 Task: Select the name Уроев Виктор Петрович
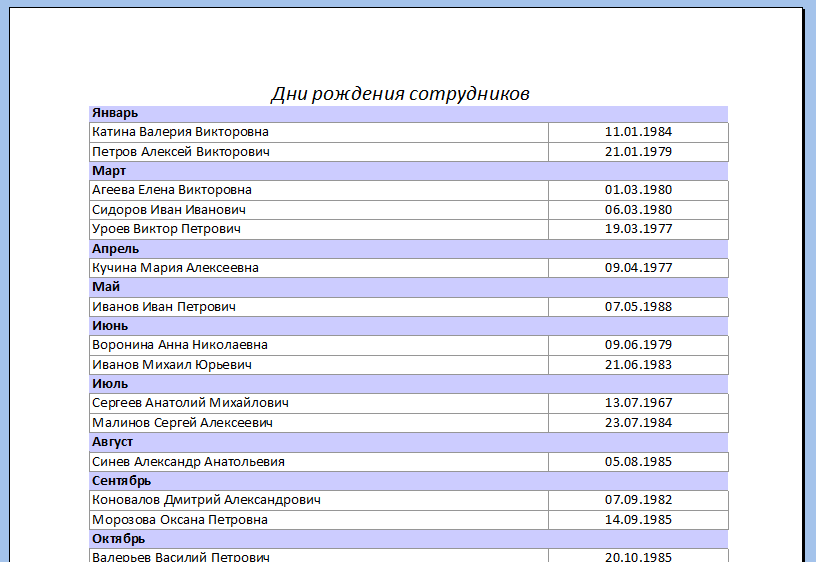coord(166,229)
